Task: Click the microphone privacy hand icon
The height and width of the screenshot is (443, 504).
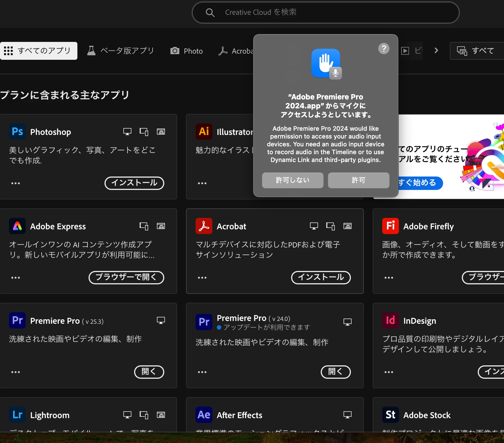Action: (x=326, y=64)
